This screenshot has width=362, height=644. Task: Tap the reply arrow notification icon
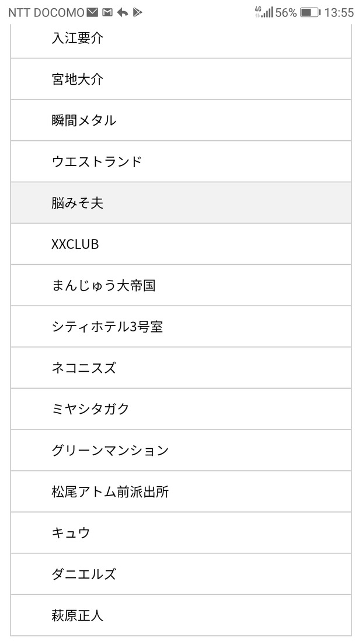pyautogui.click(x=122, y=13)
